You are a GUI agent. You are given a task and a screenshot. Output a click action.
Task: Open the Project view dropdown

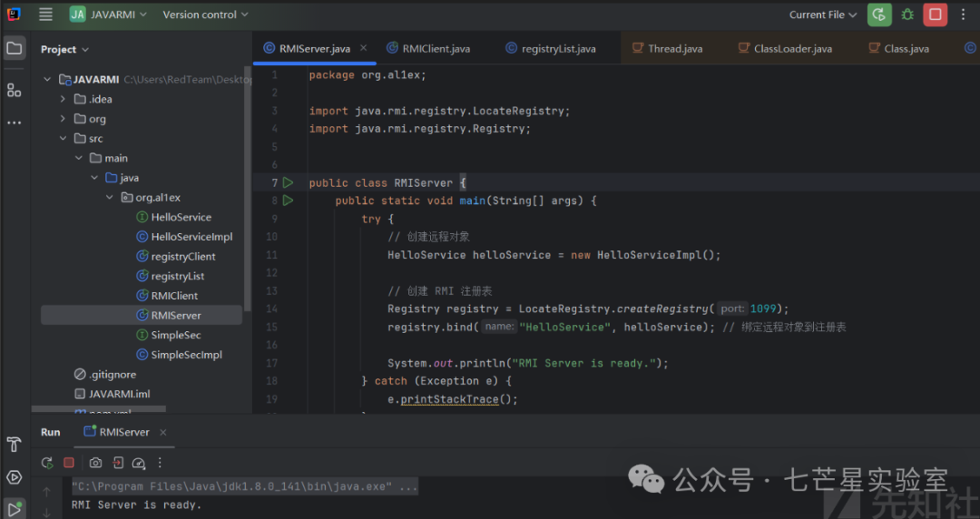(64, 49)
